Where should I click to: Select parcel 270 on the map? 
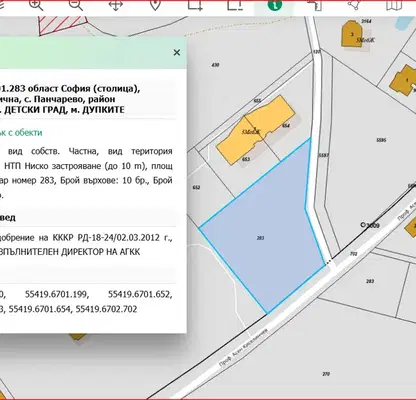[326, 374]
